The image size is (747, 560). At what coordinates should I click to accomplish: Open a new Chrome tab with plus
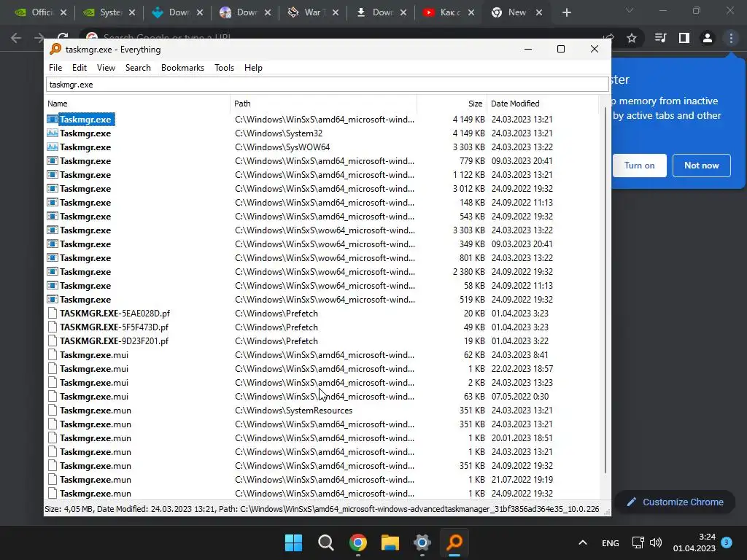[x=566, y=13]
